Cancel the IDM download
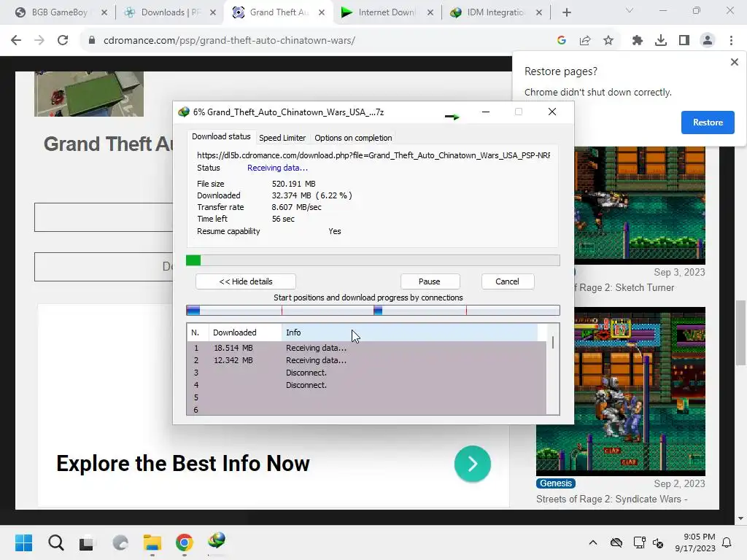The image size is (747, 560). (507, 281)
